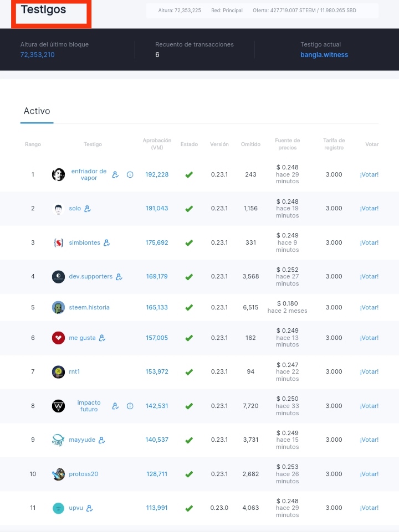Click version 0.23.0 in upvu row
The image size is (399, 532).
click(x=219, y=508)
